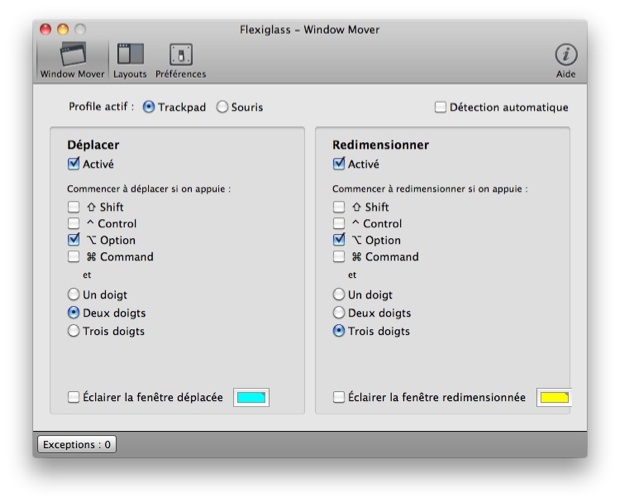Check Control modifier under Déplacer
The height and width of the screenshot is (503, 620).
pos(74,223)
